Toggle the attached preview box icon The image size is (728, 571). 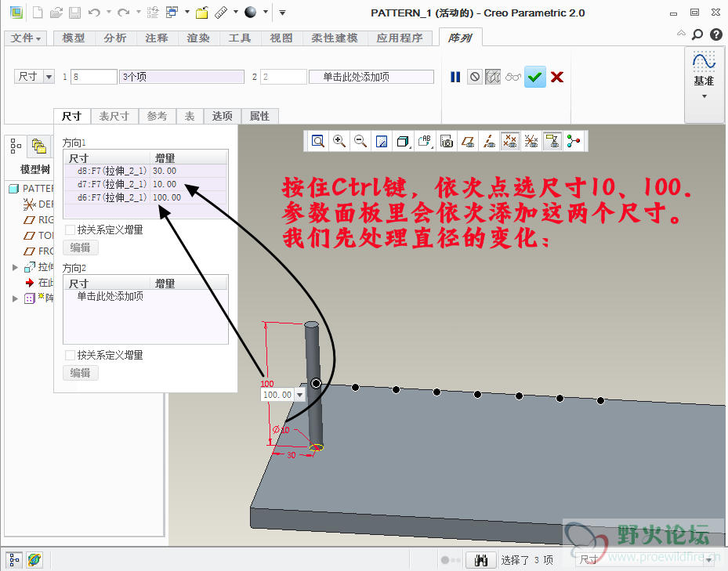pos(493,77)
